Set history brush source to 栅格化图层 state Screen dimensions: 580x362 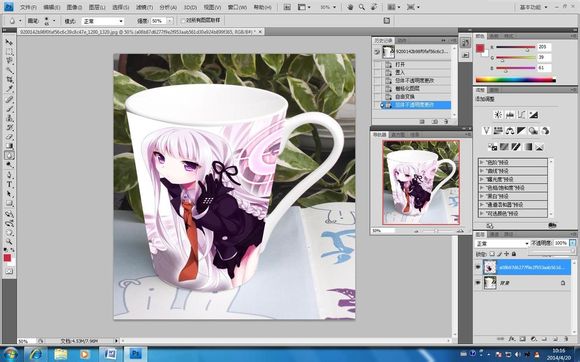pyautogui.click(x=377, y=89)
